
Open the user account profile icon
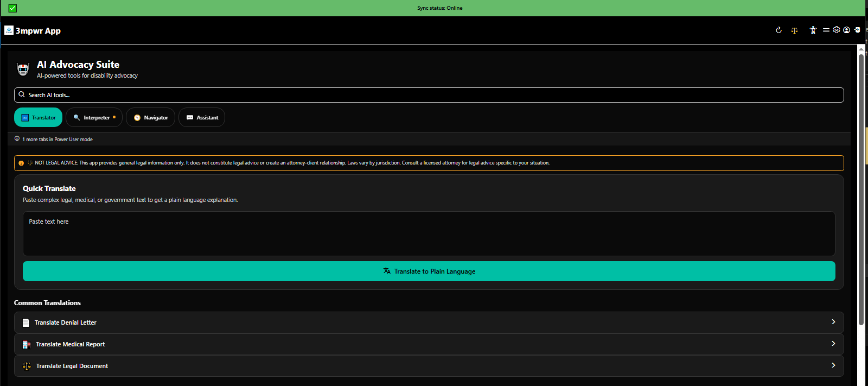[846, 30]
